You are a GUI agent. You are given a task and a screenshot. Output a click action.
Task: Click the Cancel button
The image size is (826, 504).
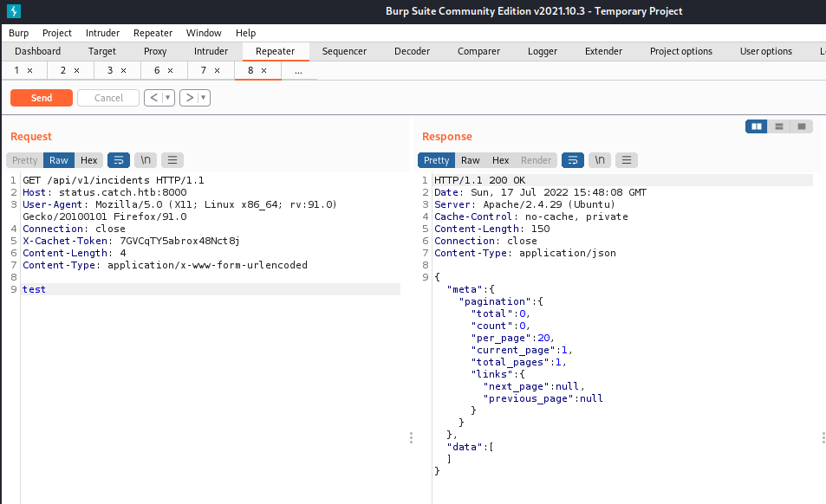[x=107, y=97]
